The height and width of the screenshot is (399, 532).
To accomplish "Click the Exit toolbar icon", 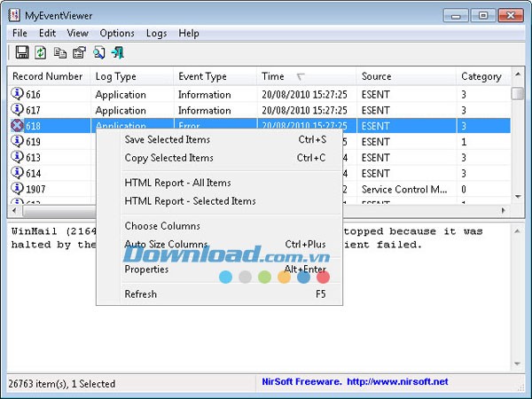I will tap(118, 52).
